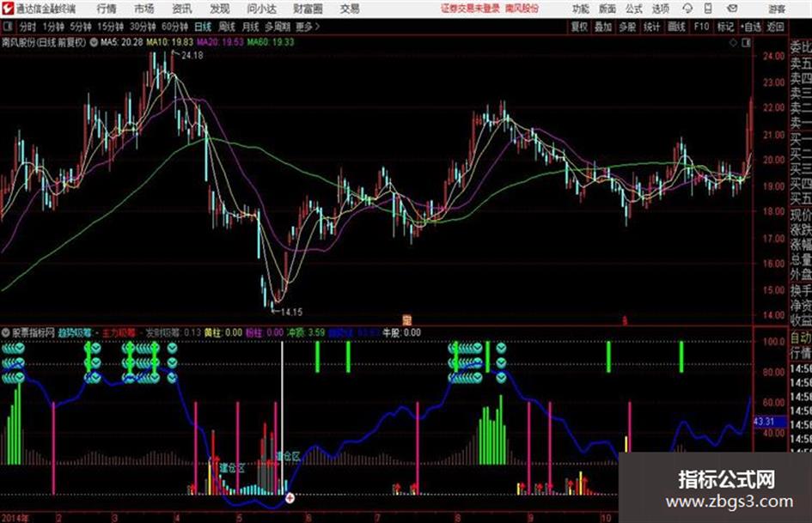Click the 黄柱: 0.00 indicator value
Image resolution: width=812 pixels, height=523 pixels.
pos(223,332)
